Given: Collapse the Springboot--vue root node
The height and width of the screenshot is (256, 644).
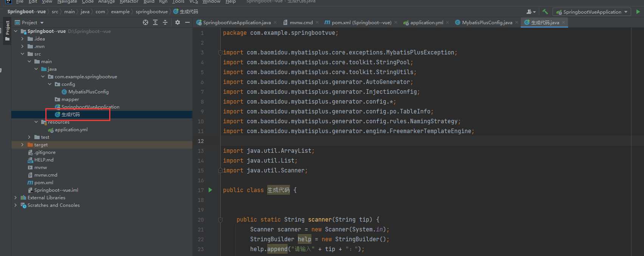Looking at the screenshot, I should [15, 31].
